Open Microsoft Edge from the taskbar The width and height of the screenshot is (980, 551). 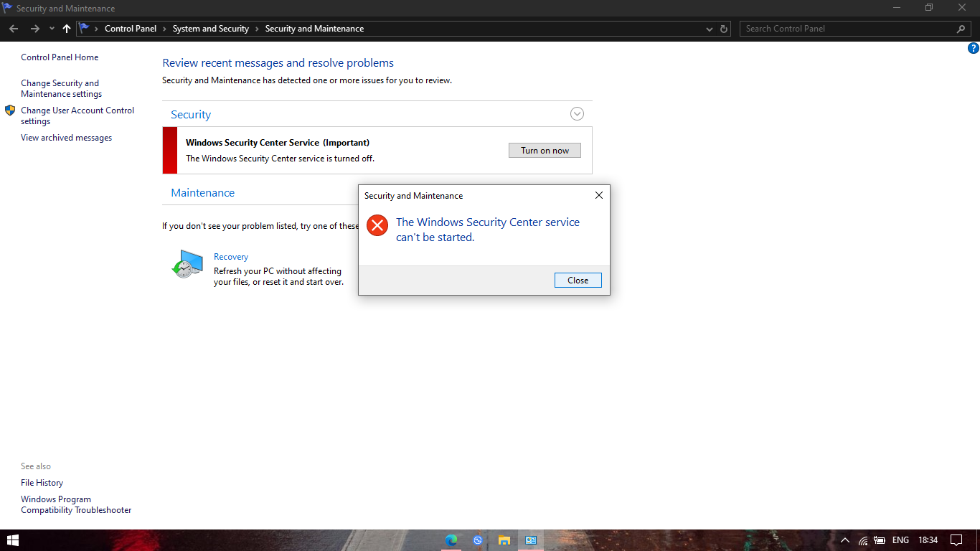[x=451, y=540]
